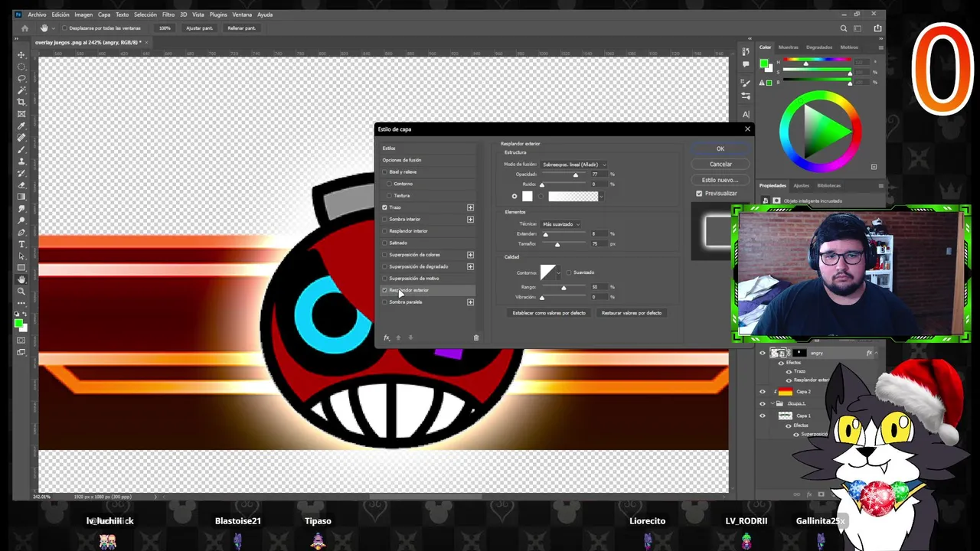The height and width of the screenshot is (551, 980).
Task: Select the Magic Wand tool
Action: coord(21,90)
